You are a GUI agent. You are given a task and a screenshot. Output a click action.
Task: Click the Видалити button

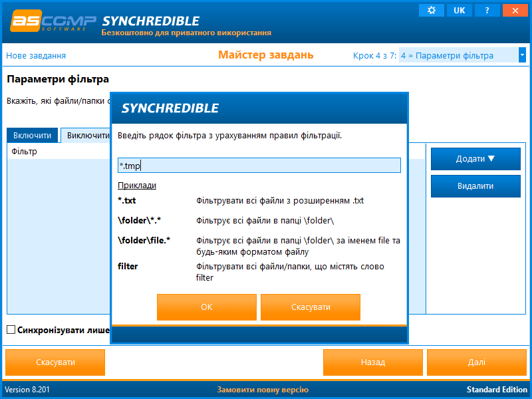[x=475, y=186]
